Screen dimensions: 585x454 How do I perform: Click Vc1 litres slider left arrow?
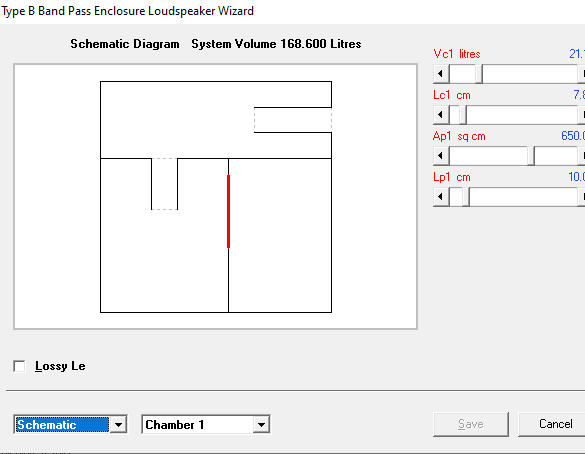click(441, 73)
